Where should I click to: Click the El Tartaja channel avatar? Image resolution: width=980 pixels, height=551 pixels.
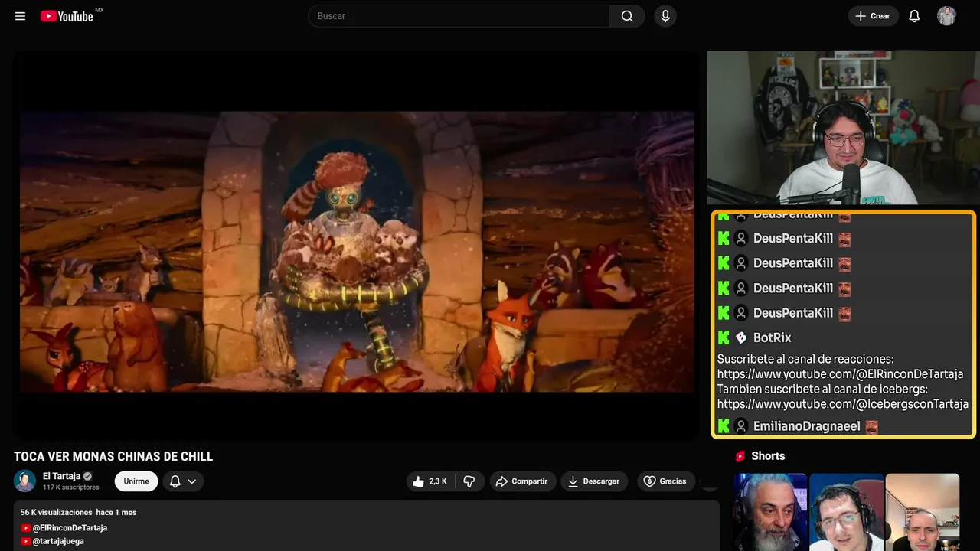(x=25, y=481)
